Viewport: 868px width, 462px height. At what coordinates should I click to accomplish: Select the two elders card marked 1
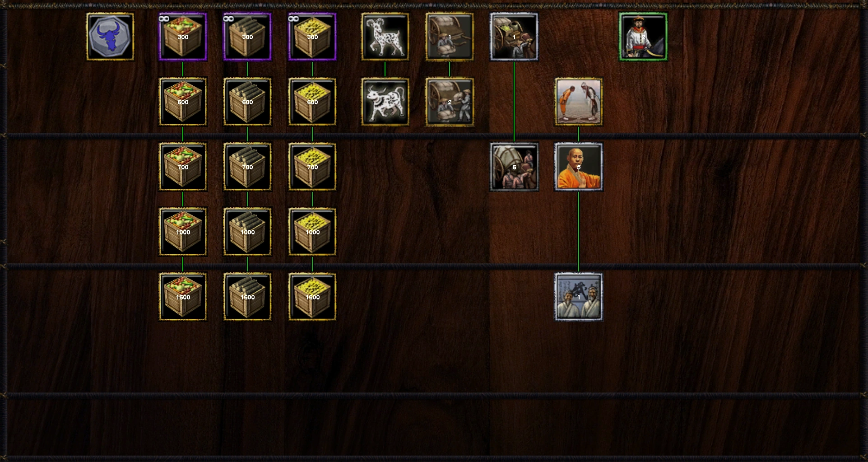(579, 297)
